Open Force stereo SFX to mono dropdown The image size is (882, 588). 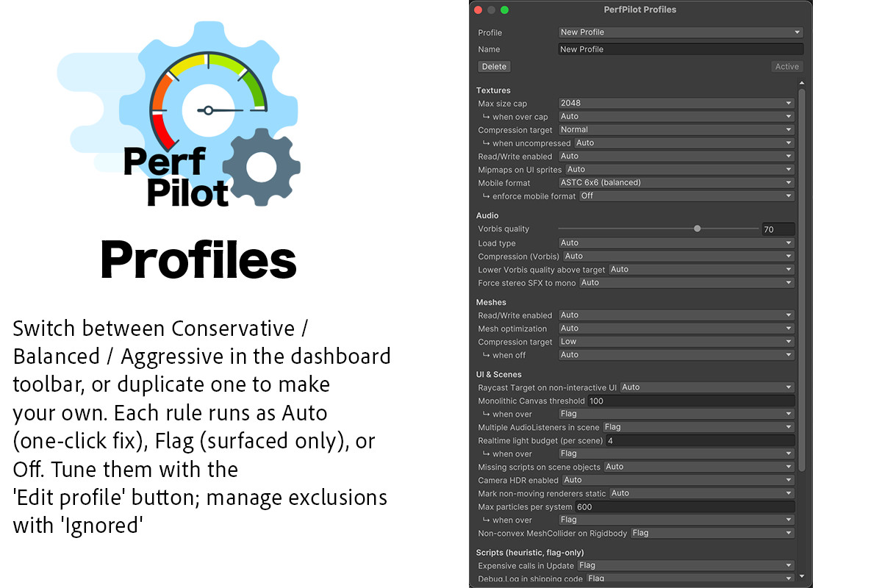[x=686, y=283]
